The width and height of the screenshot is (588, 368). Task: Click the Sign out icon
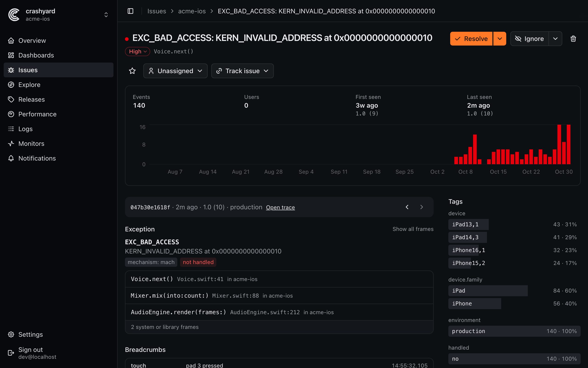(11, 353)
